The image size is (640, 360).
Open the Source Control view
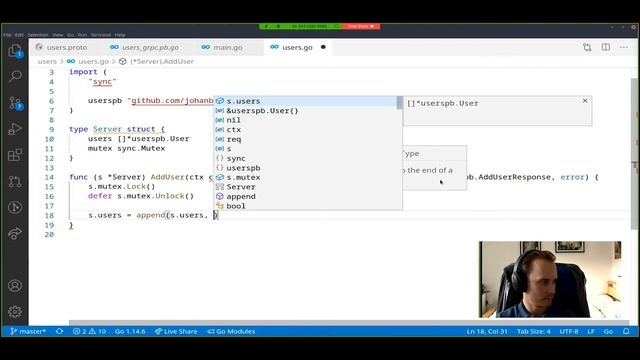click(15, 103)
